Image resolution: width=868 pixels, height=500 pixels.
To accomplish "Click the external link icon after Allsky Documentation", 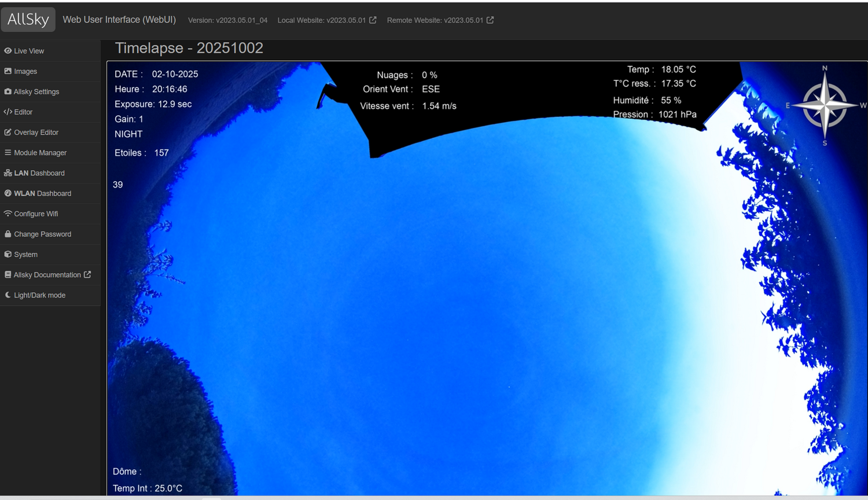I will 87,274.
